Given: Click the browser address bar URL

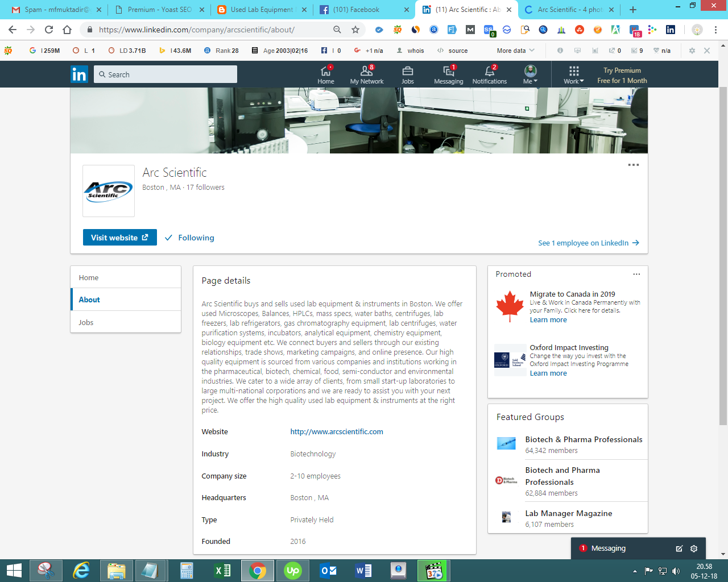Looking at the screenshot, I should tap(197, 30).
